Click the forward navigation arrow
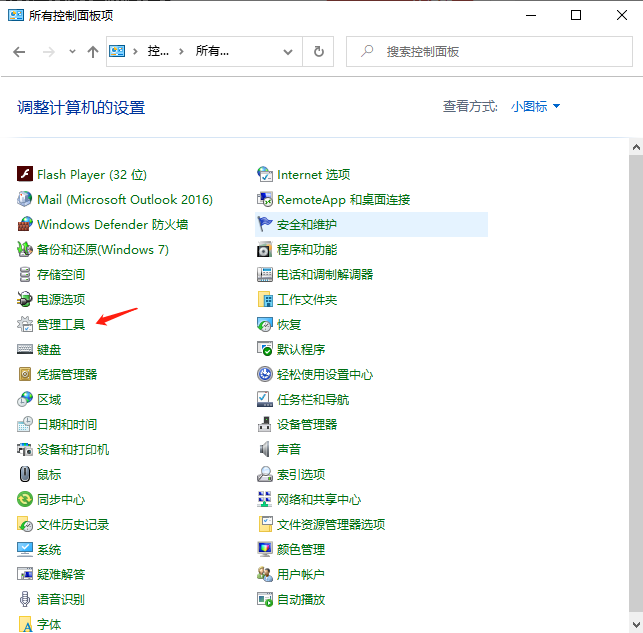The image size is (643, 633). click(48, 52)
